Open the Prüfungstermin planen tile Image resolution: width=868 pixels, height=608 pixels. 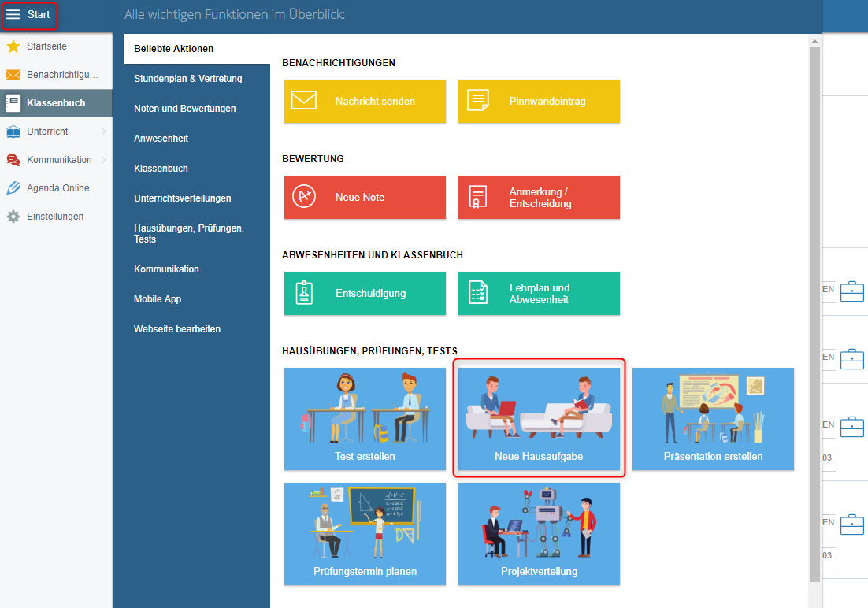[x=365, y=534]
